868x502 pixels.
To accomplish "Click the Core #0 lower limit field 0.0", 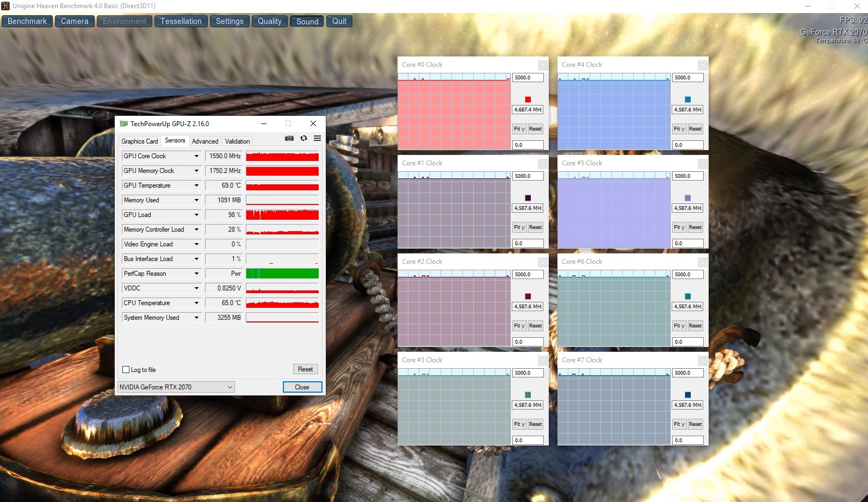I will [528, 145].
